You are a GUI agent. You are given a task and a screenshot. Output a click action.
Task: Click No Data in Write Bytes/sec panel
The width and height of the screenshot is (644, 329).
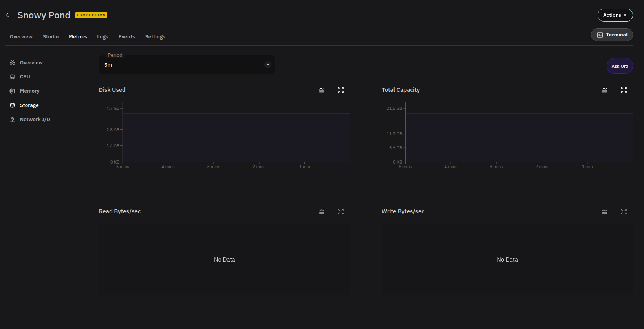pos(507,260)
